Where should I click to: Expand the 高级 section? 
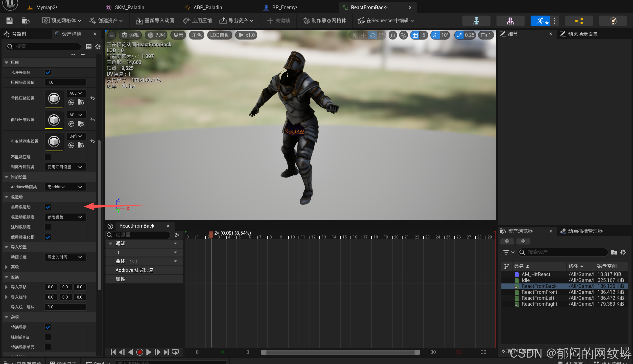pyautogui.click(x=6, y=267)
